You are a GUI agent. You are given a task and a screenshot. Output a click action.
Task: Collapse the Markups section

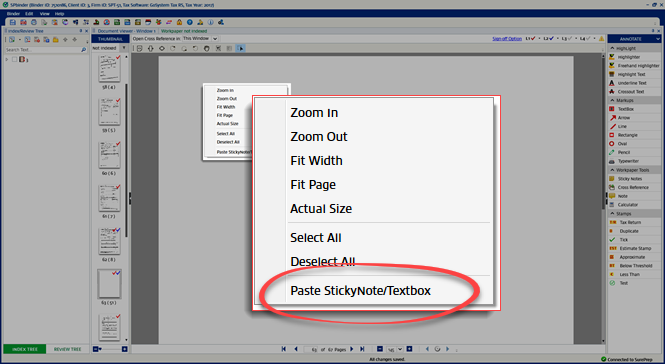(612, 101)
